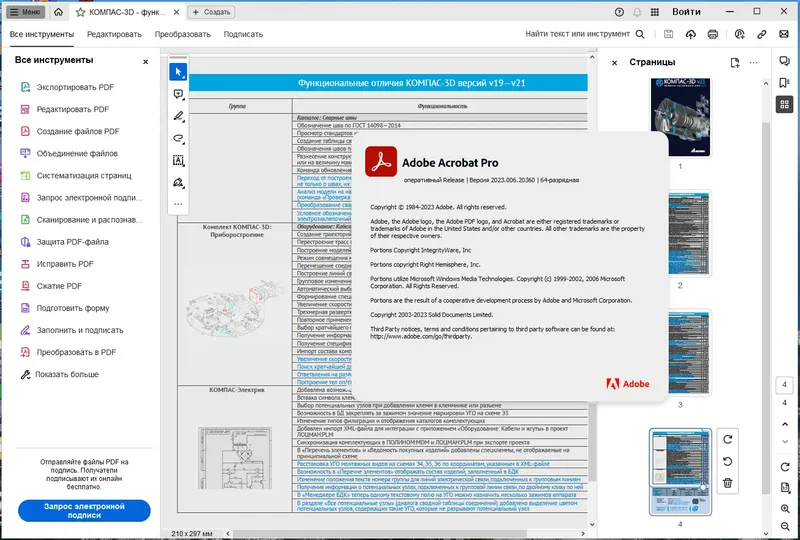Image resolution: width=800 pixels, height=540 pixels.
Task: Open the notifications bell icon
Action: pos(637,12)
